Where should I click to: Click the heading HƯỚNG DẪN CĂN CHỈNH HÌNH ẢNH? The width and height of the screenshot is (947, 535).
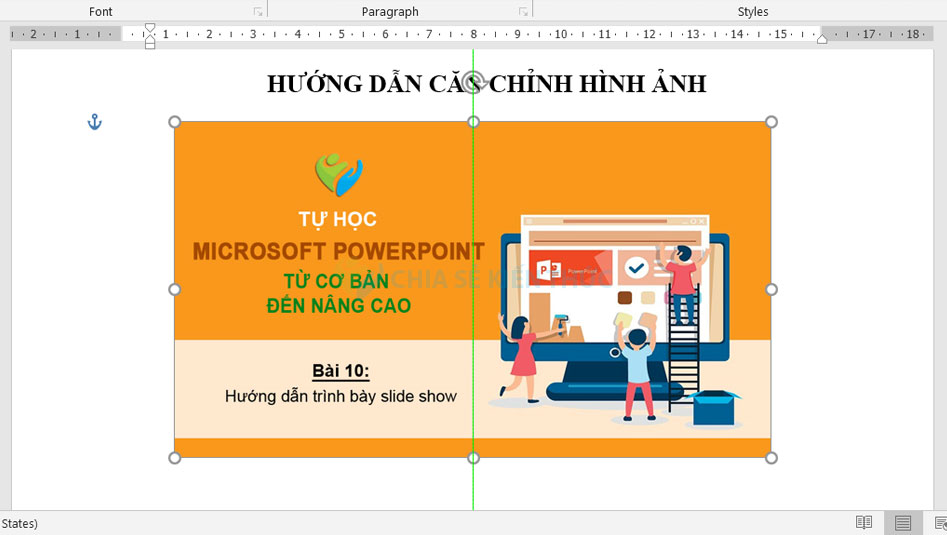click(487, 83)
